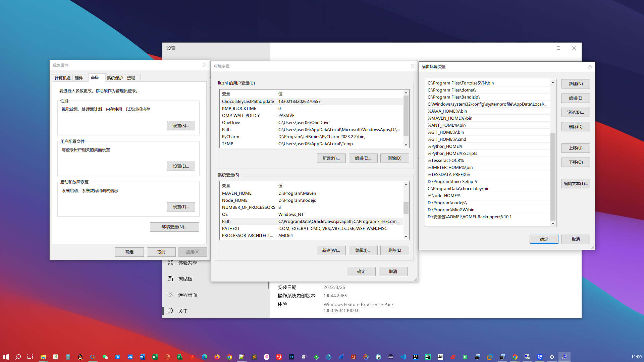Click 浏览(B)... in 编辑环境变量 dialog
Image resolution: width=644 pixels, height=362 pixels.
pyautogui.click(x=576, y=112)
